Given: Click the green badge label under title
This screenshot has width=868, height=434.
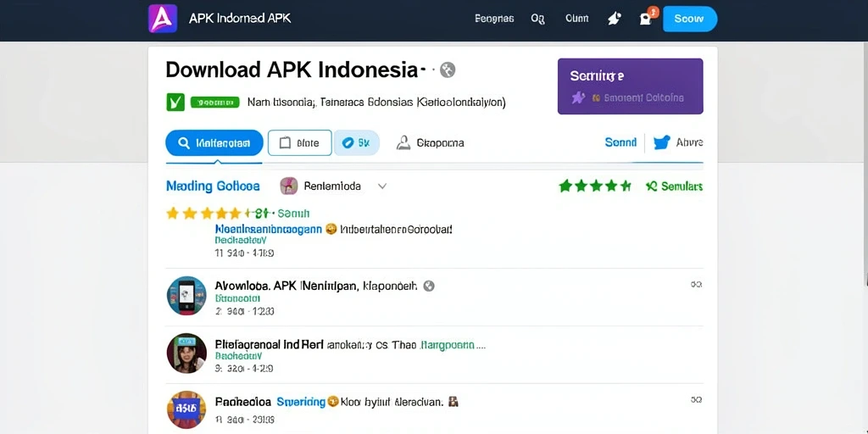Looking at the screenshot, I should 214,102.
